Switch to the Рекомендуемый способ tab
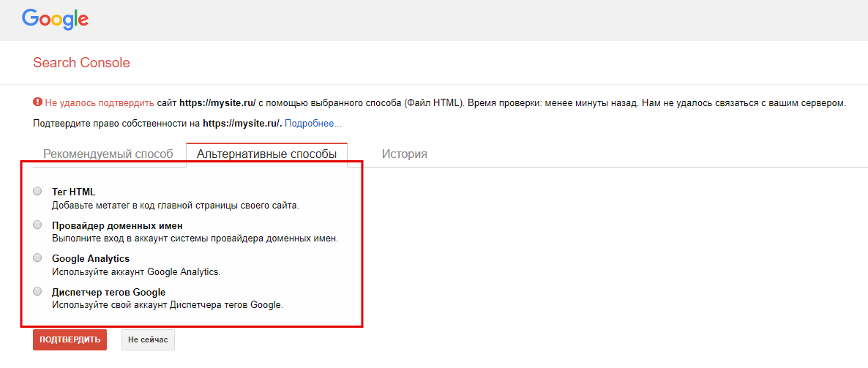 (108, 154)
